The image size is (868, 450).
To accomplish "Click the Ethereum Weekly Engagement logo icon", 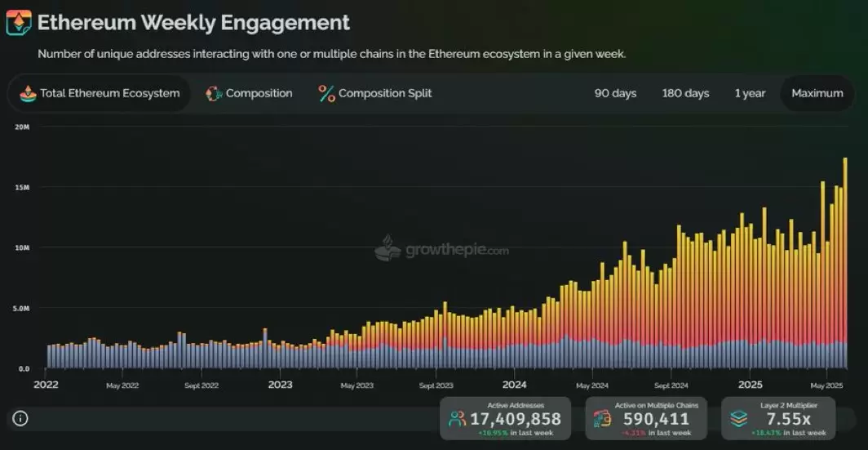I will click(x=19, y=23).
